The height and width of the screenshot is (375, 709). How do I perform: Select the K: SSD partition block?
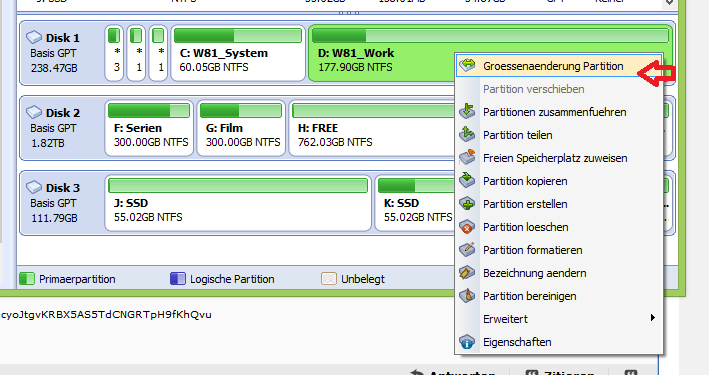[x=415, y=204]
